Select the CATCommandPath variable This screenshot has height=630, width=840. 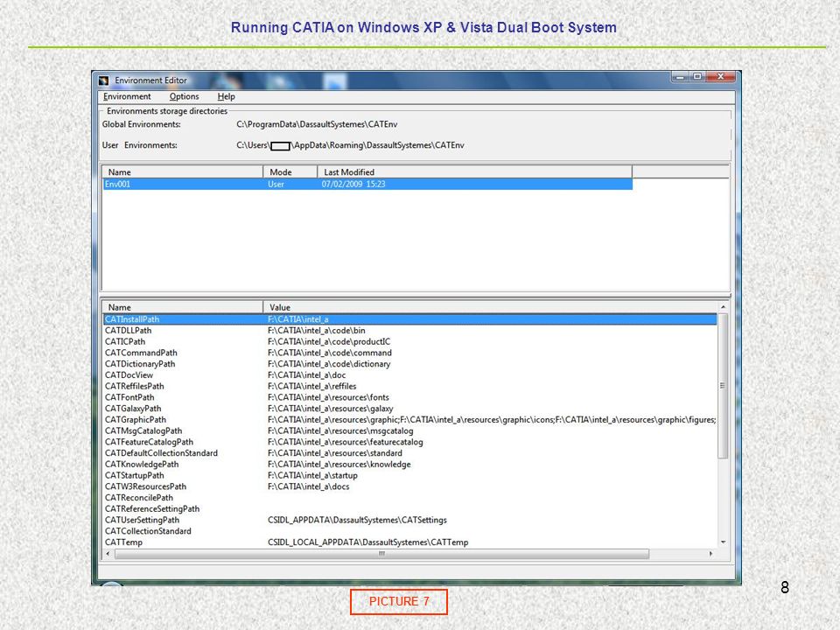point(141,353)
